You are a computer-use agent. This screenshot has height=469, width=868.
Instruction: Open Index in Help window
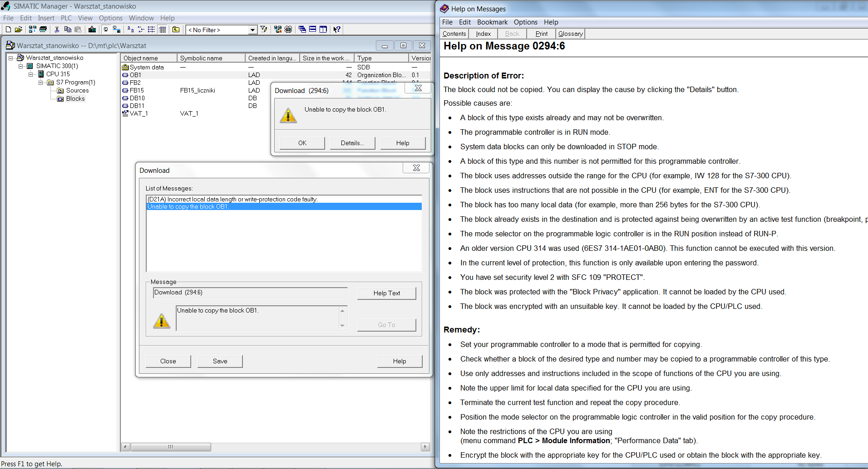[483, 34]
